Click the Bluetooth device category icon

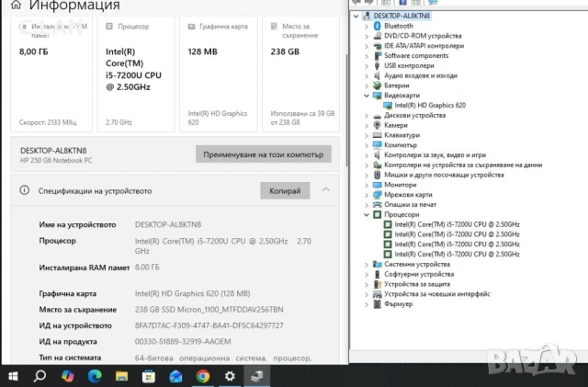click(x=378, y=26)
